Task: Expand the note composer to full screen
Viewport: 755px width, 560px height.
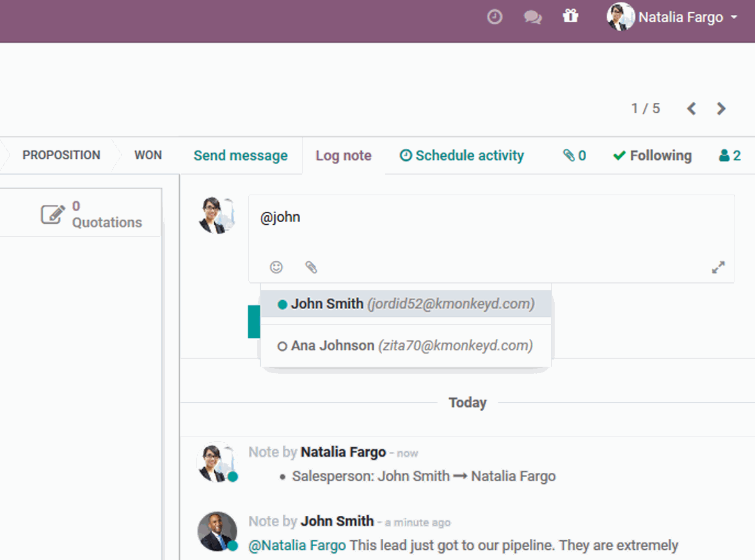Action: pos(719,267)
